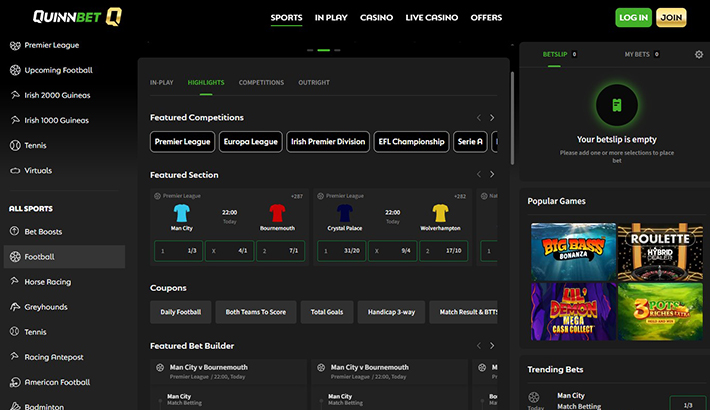Open the Total Goals coupon
This screenshot has width=710, height=410.
[x=327, y=312]
